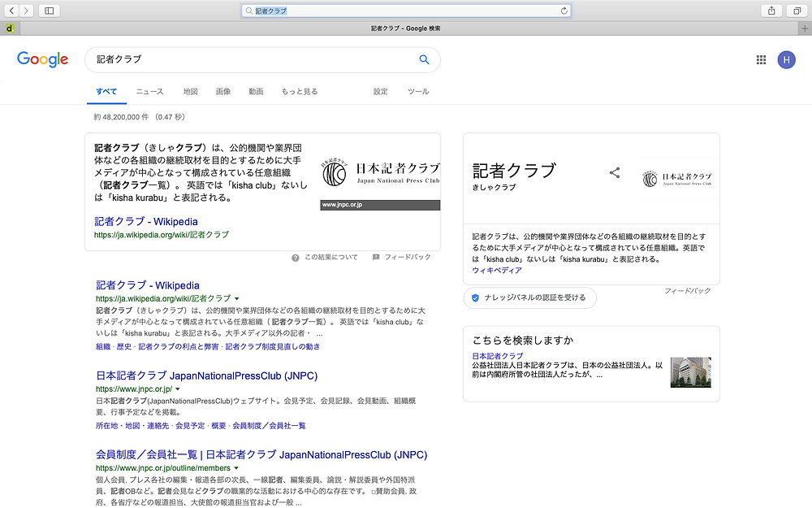The image size is (812, 508).
Task: Open the second 記者クラブ - Wikipedia result
Action: (148, 285)
